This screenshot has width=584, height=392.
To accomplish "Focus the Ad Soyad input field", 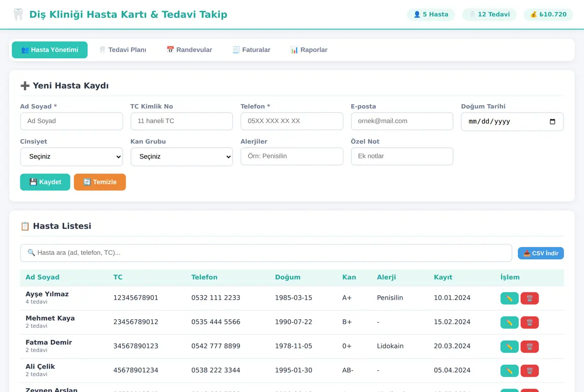I will click(72, 121).
